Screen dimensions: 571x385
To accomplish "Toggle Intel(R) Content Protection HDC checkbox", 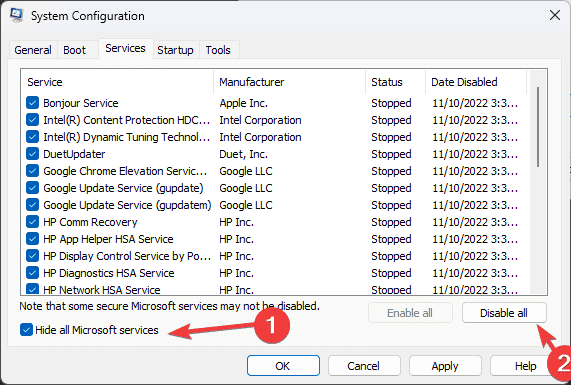I will (x=32, y=120).
